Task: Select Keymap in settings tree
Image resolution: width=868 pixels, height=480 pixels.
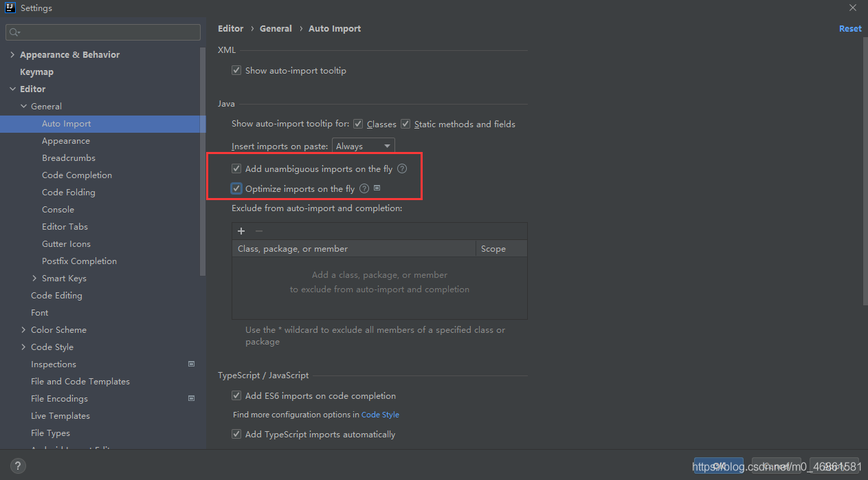Action: 36,72
